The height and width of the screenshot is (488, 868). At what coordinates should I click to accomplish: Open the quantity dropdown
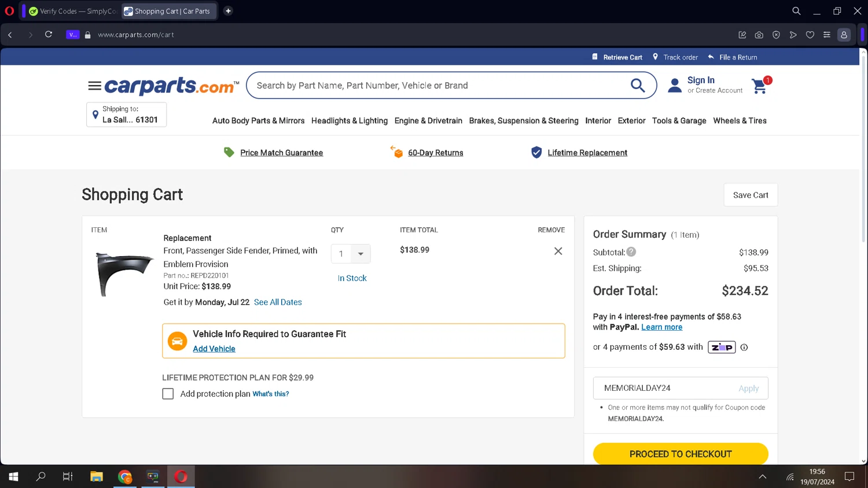[x=351, y=254]
